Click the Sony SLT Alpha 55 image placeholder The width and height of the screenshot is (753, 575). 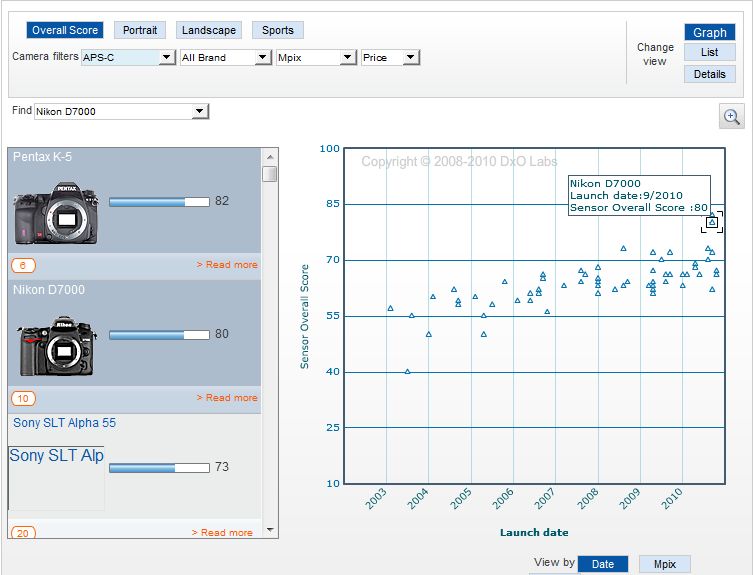[56, 478]
